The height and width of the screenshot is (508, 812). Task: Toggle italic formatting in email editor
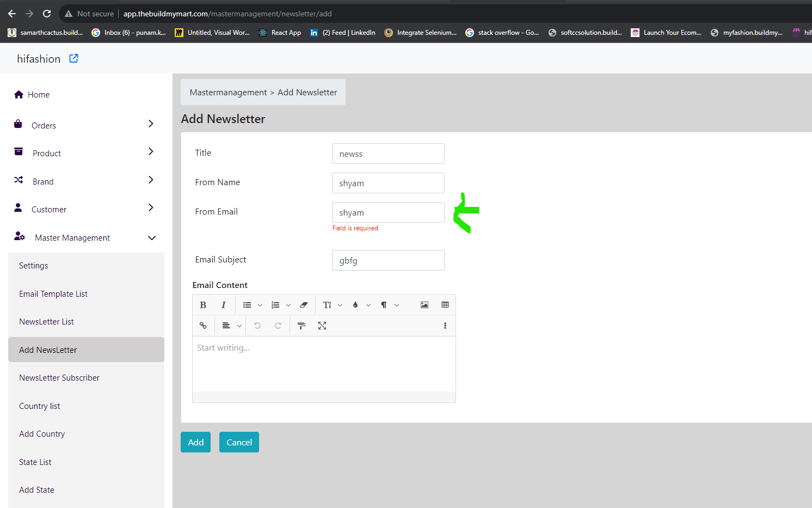pos(223,305)
